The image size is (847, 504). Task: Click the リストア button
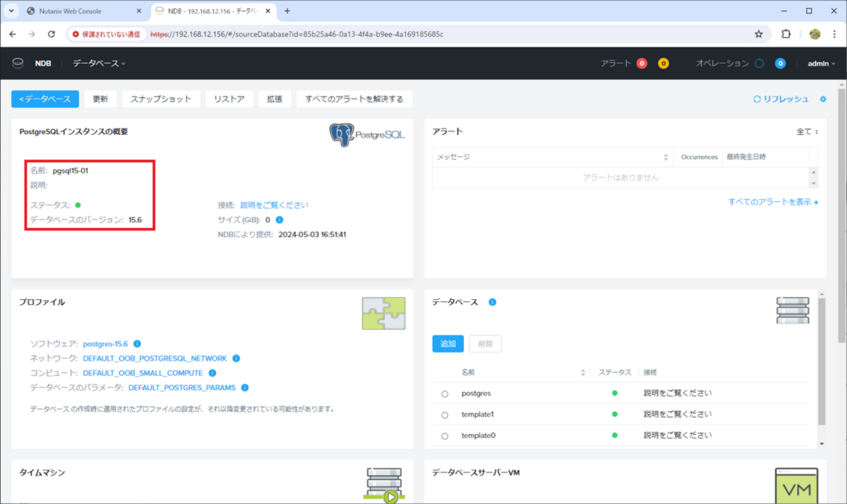229,99
